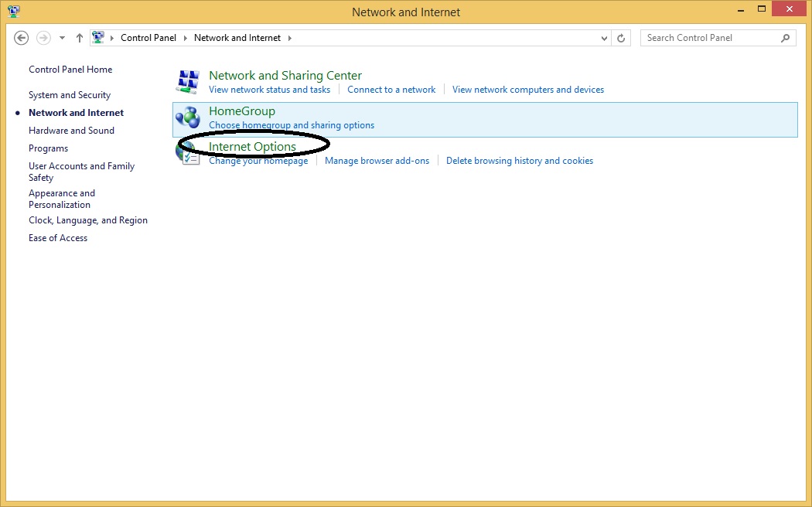Click the Control Panel icon in address bar
The image size is (812, 507).
point(98,37)
